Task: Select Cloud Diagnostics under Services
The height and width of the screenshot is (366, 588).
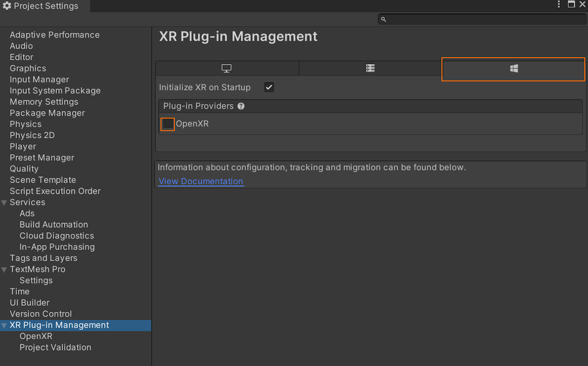Action: (x=56, y=236)
